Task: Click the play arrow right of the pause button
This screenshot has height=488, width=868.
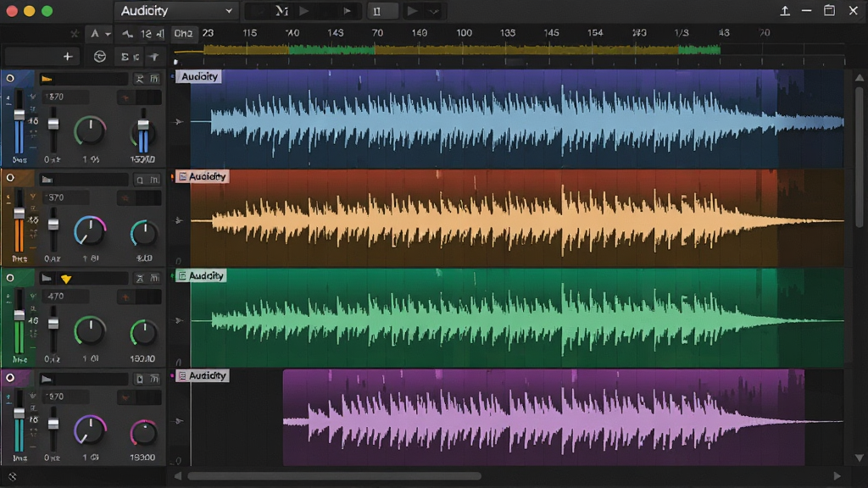Action: [412, 11]
